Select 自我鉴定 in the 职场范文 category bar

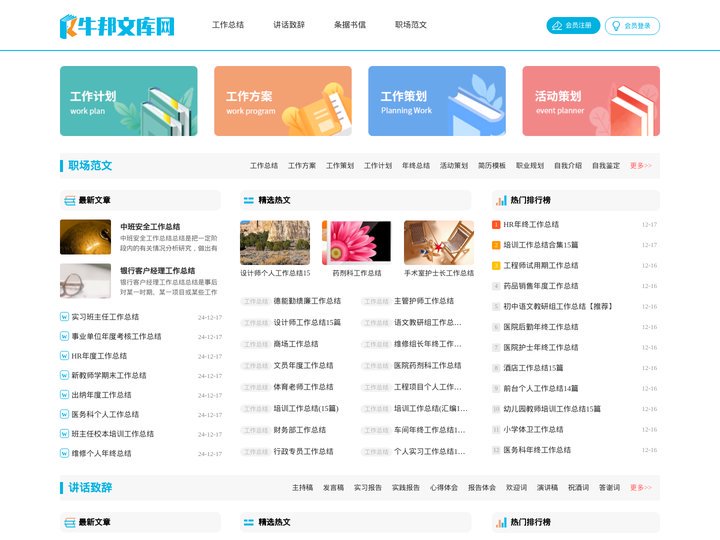pyautogui.click(x=606, y=166)
